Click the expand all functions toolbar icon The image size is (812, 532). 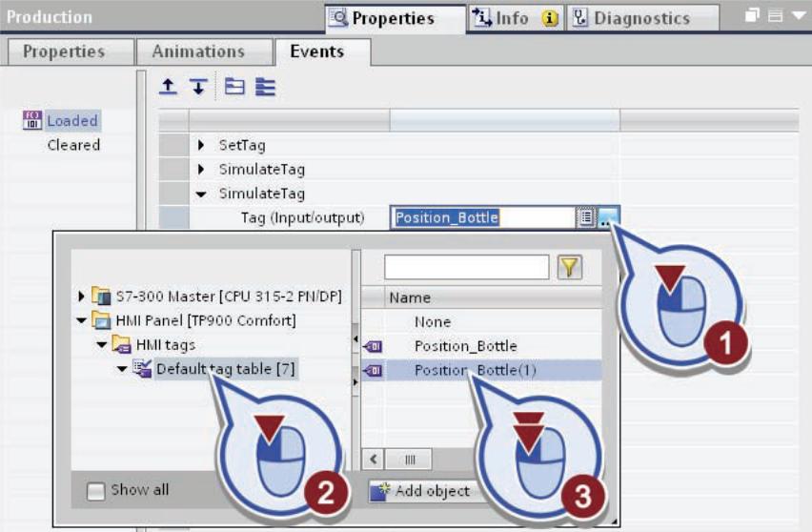coord(265,87)
